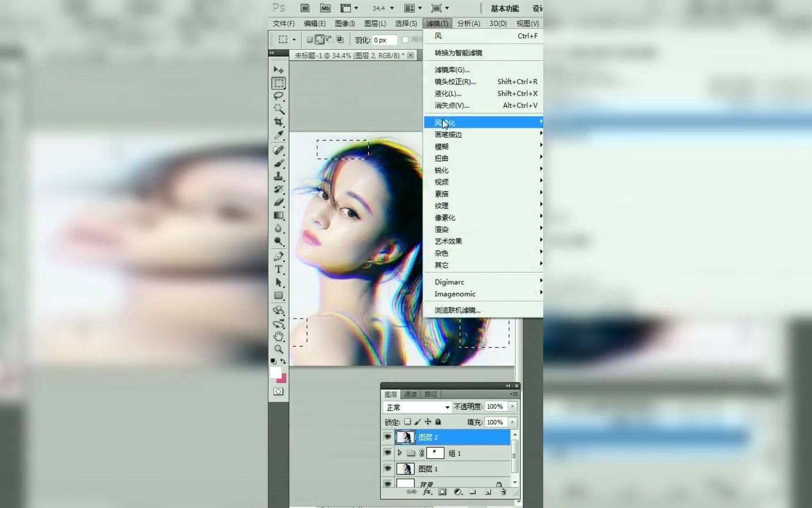The width and height of the screenshot is (812, 508).
Task: Switch to the 通道 channels tab
Action: 409,394
